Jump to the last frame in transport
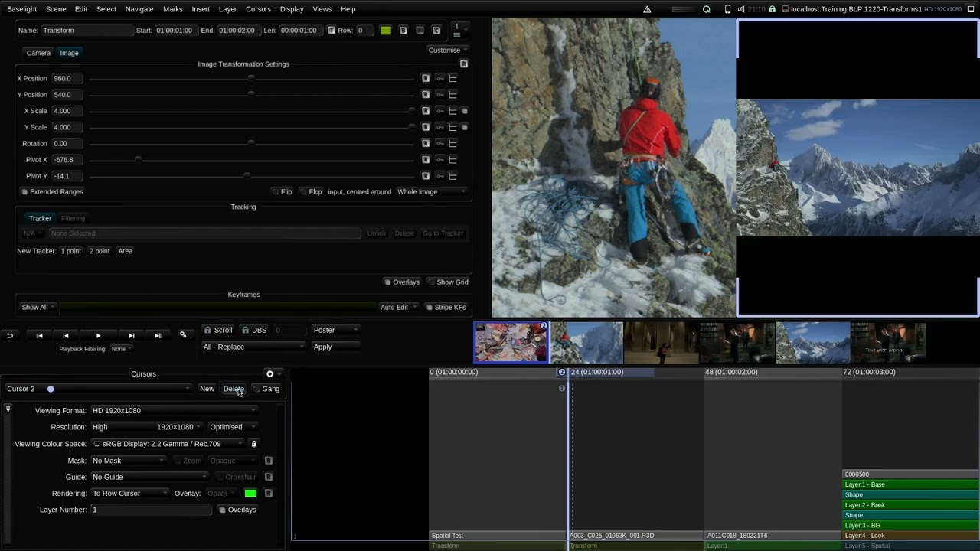The height and width of the screenshot is (551, 980). [157, 335]
